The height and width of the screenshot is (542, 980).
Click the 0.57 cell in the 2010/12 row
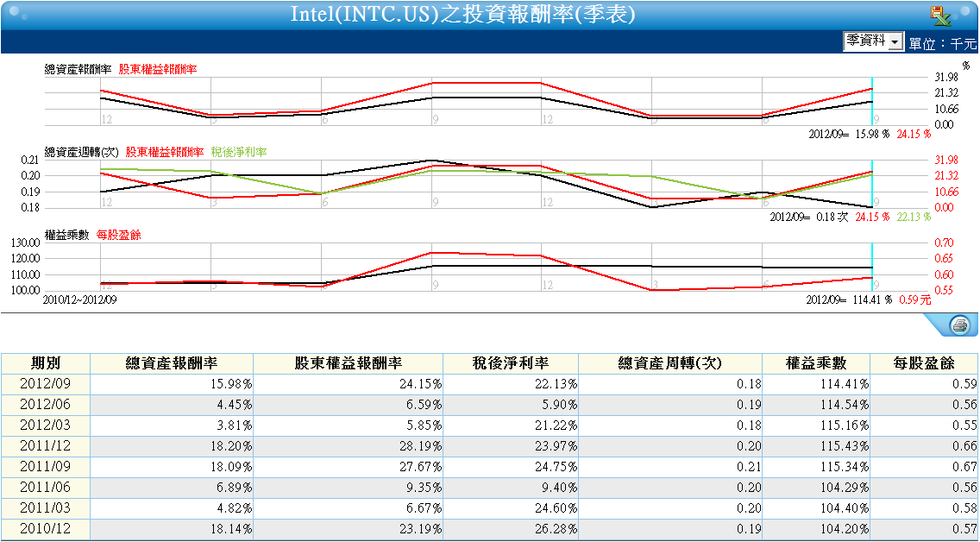click(924, 530)
